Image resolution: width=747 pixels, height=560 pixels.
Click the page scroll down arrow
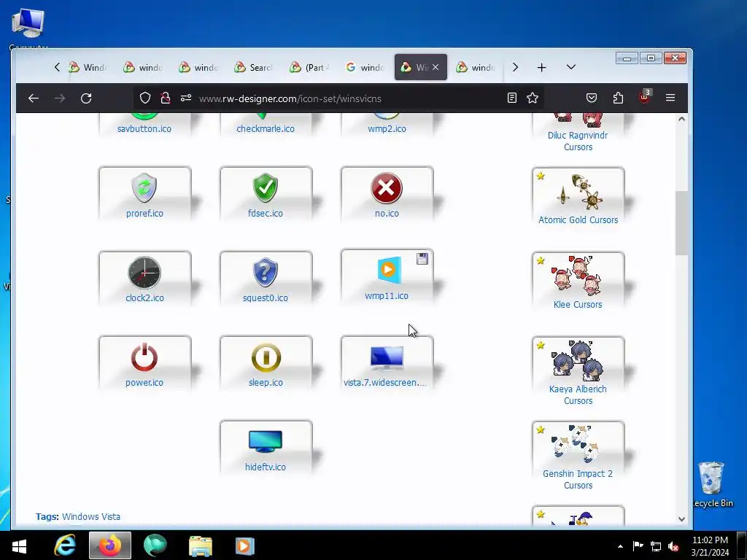point(682,519)
